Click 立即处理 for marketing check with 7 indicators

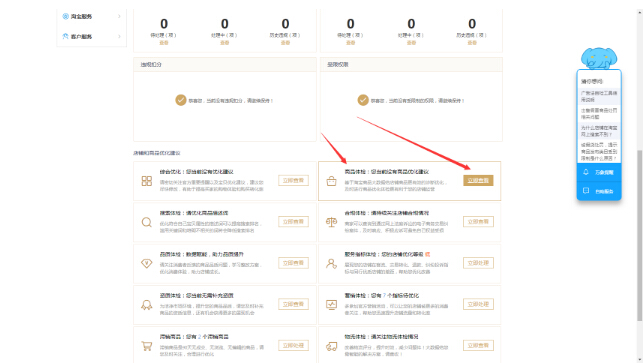(478, 304)
